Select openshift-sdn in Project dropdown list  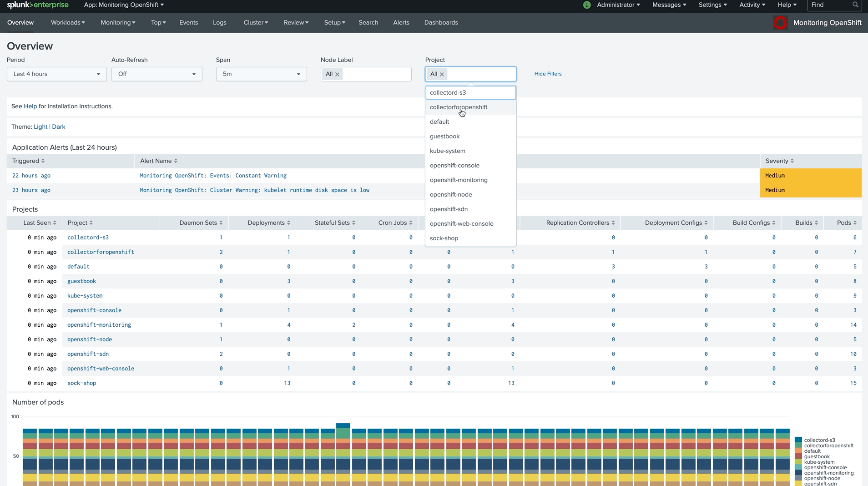click(471, 209)
